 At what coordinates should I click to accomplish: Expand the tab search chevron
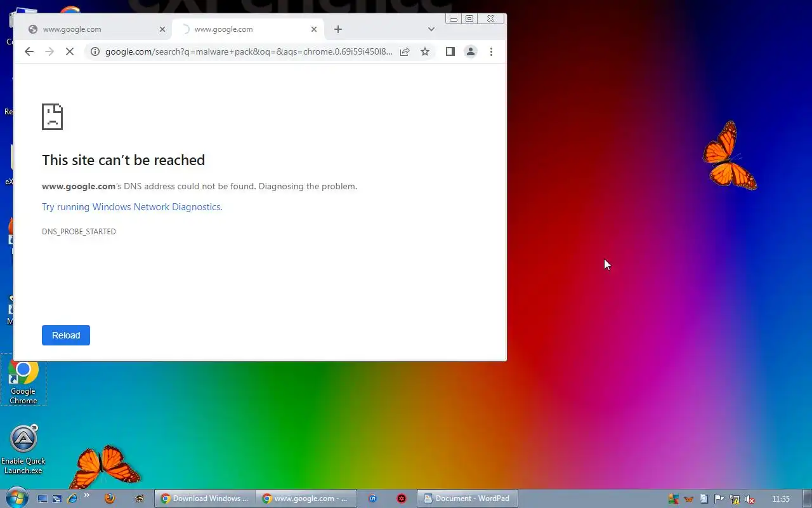431,29
